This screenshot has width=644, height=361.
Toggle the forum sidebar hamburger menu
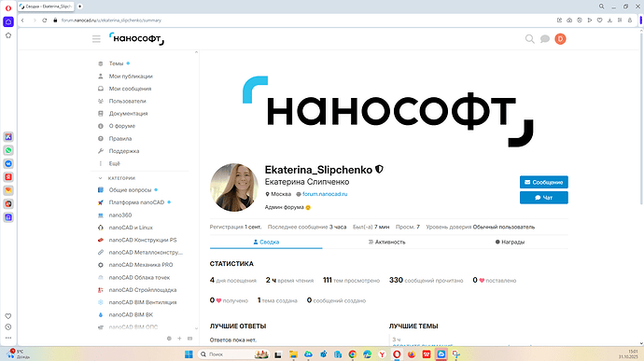click(x=96, y=39)
